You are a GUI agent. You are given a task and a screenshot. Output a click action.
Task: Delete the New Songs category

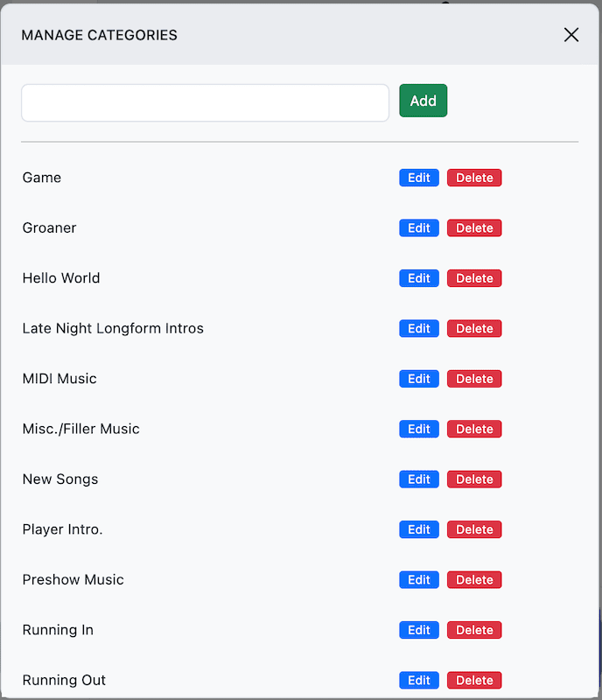[x=474, y=479]
